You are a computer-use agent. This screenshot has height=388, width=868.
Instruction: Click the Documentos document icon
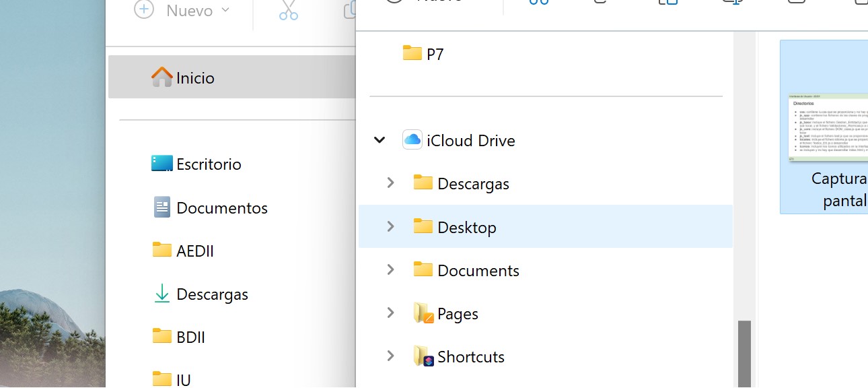(x=162, y=207)
